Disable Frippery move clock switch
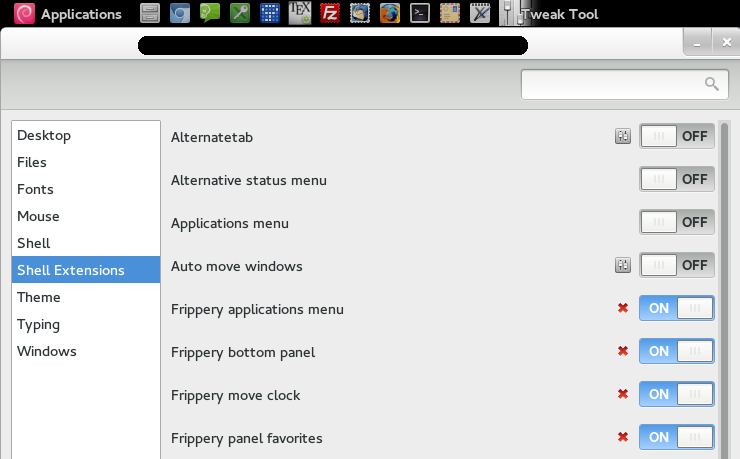This screenshot has height=459, width=740. (677, 394)
